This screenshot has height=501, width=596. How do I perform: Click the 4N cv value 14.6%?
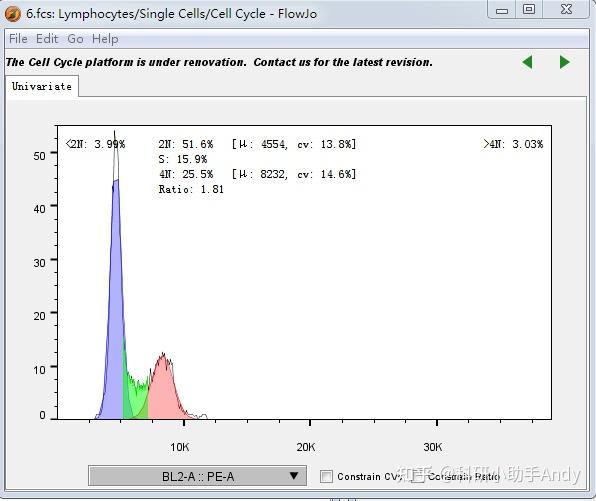tap(336, 174)
